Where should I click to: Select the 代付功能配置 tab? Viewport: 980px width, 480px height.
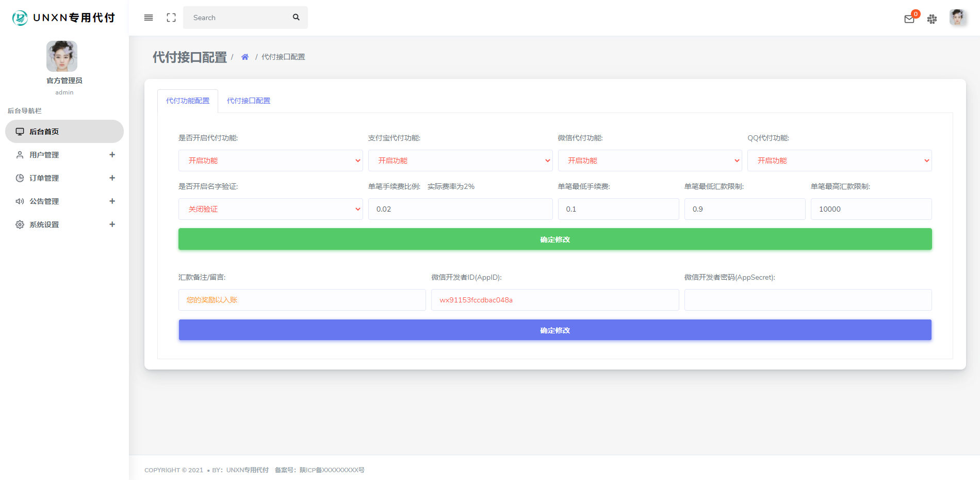(188, 101)
